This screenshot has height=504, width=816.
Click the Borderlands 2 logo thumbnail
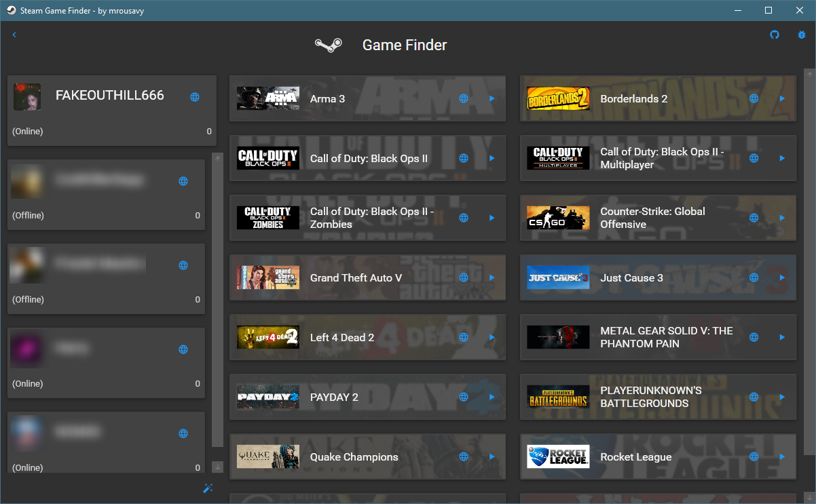click(x=558, y=98)
